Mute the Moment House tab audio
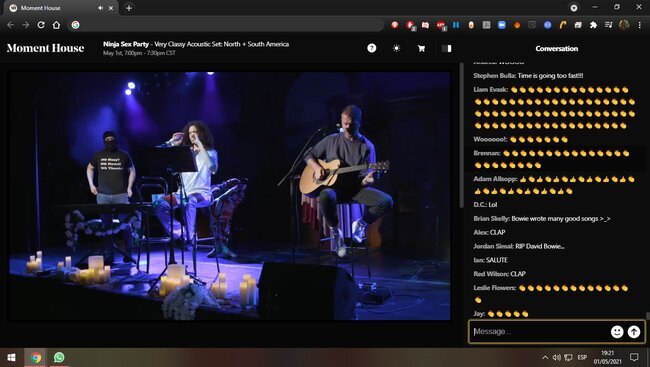This screenshot has height=367, width=650. (101, 8)
